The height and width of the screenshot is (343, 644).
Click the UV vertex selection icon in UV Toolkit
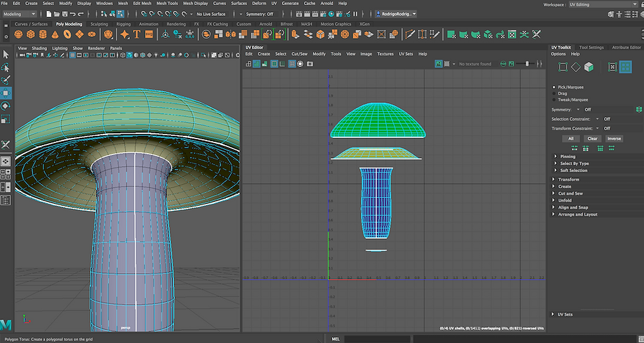(563, 67)
